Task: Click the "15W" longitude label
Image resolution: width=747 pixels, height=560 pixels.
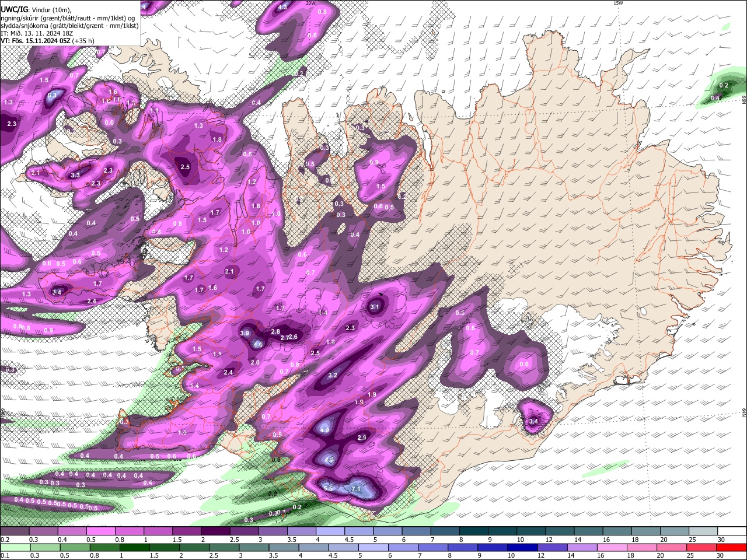Action: (618, 3)
